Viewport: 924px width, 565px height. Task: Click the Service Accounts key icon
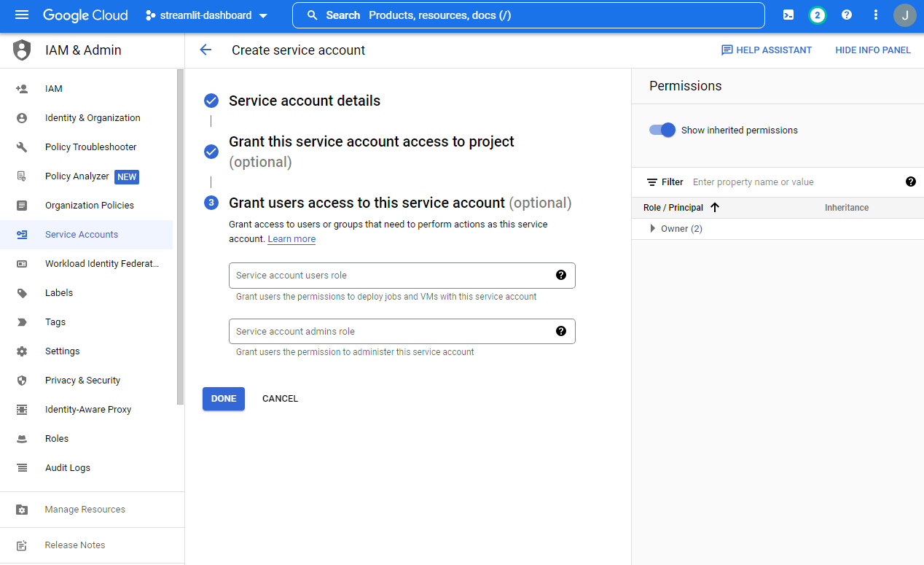pyautogui.click(x=22, y=235)
